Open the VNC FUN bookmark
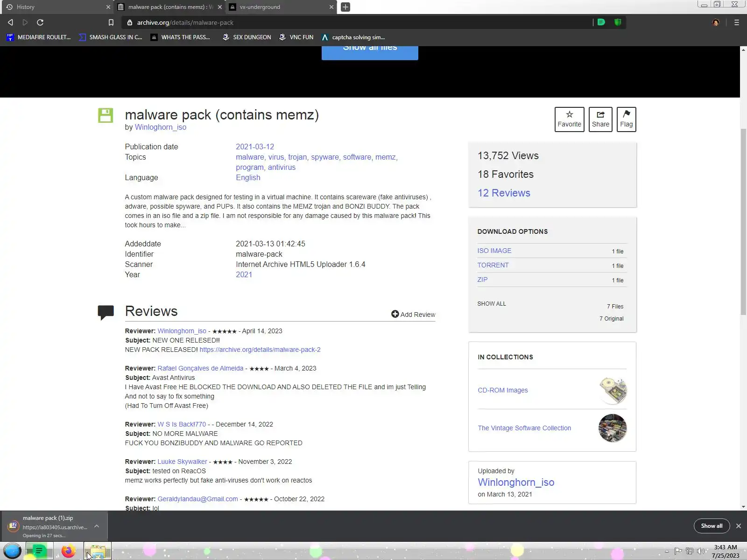This screenshot has width=747, height=560. pos(296,37)
